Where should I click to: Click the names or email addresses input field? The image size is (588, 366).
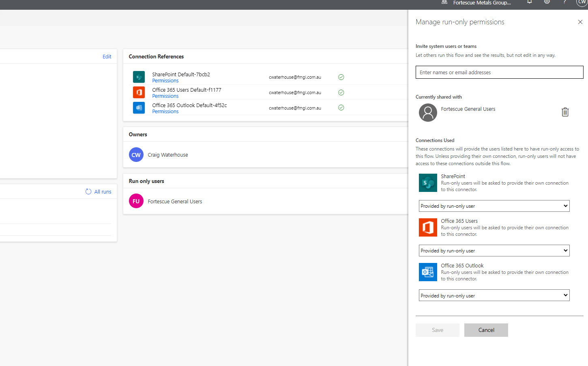tap(499, 72)
